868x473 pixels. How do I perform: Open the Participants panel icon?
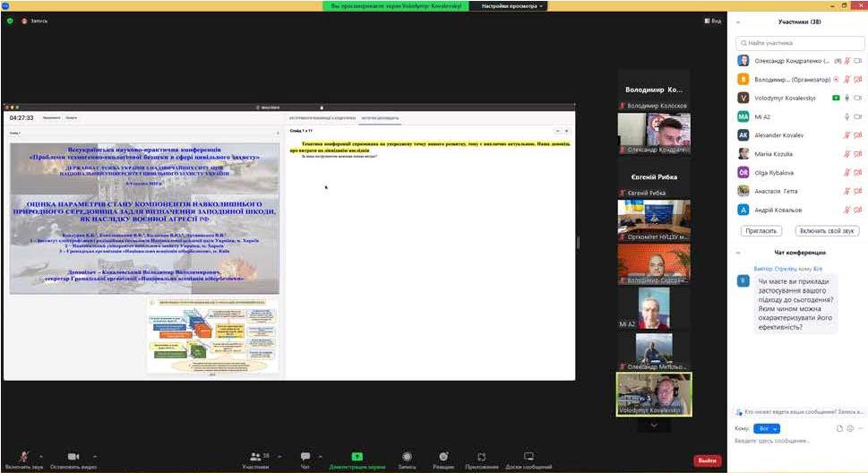tap(257, 457)
